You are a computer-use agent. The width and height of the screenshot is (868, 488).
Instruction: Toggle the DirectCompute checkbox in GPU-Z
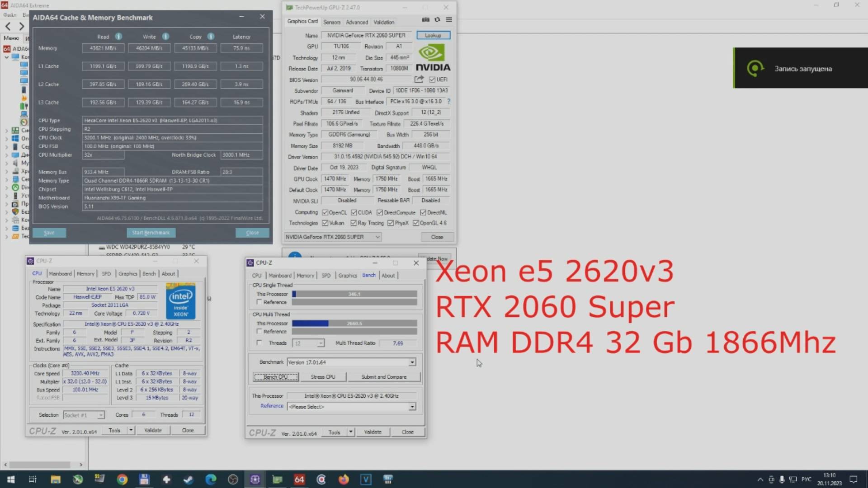(380, 212)
